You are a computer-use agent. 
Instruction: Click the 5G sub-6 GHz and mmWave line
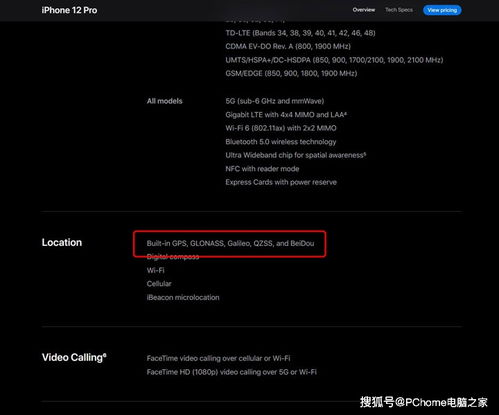275,101
